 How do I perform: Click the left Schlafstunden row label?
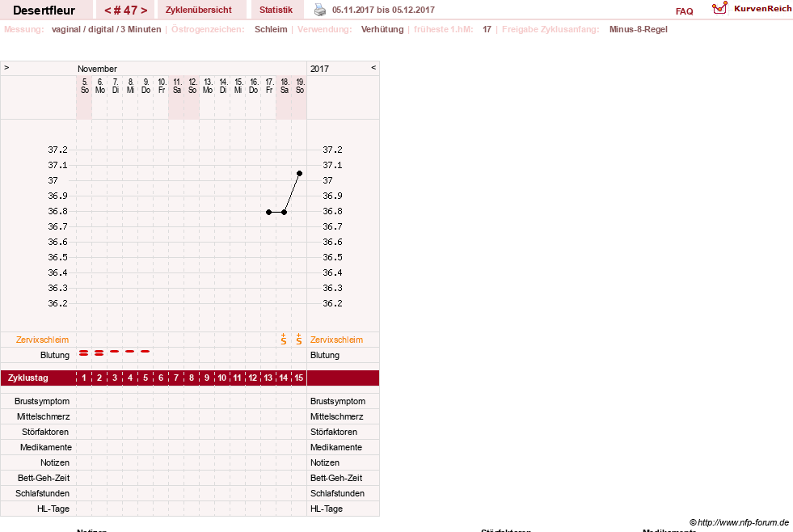[x=42, y=493]
